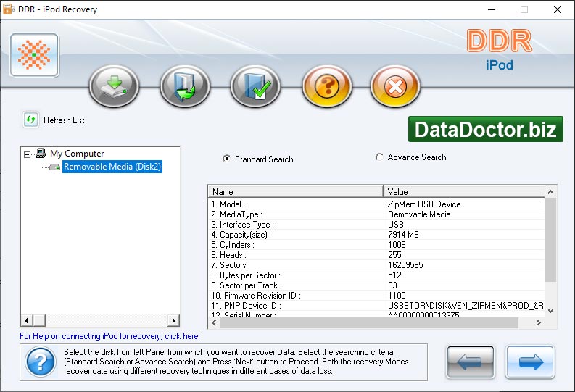Screen dimensions: 575x392
Task: Click the book with green arrow icon
Action: (x=185, y=87)
